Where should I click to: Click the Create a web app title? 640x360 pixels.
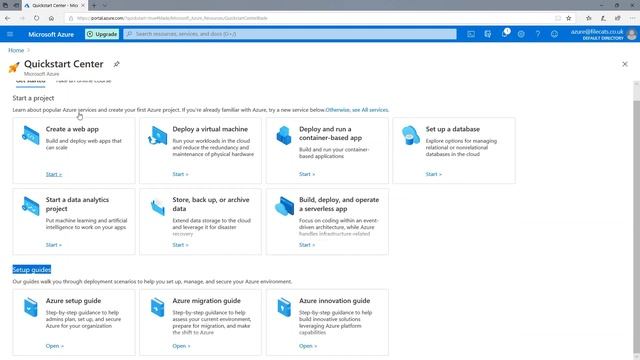72,129
